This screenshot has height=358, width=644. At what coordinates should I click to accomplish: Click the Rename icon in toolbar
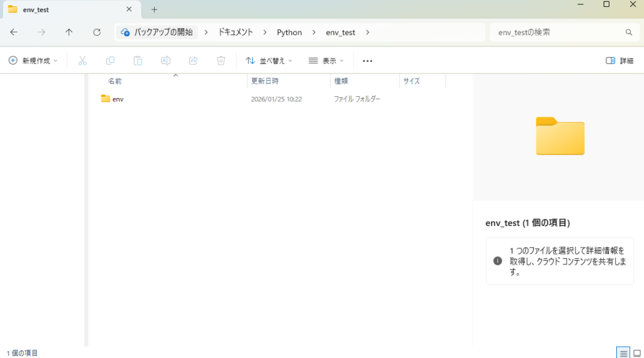point(165,61)
